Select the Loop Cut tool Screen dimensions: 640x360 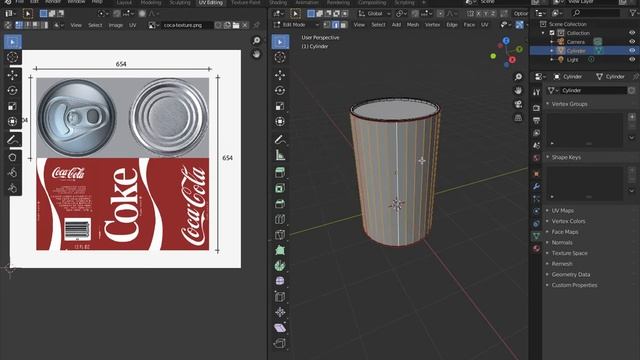pyautogui.click(x=280, y=235)
